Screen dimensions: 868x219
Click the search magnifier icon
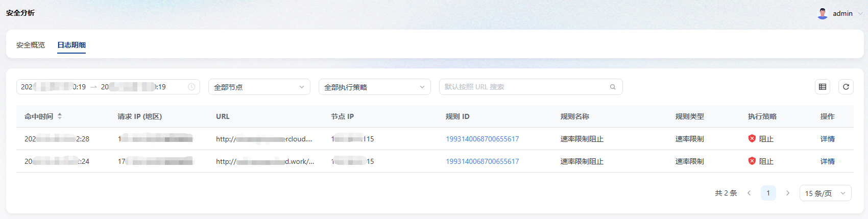pos(612,87)
